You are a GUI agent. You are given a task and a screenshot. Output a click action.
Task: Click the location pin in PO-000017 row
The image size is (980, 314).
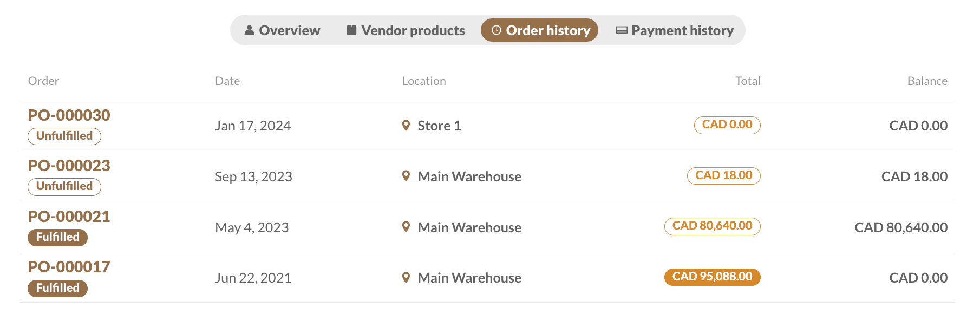[x=406, y=278]
